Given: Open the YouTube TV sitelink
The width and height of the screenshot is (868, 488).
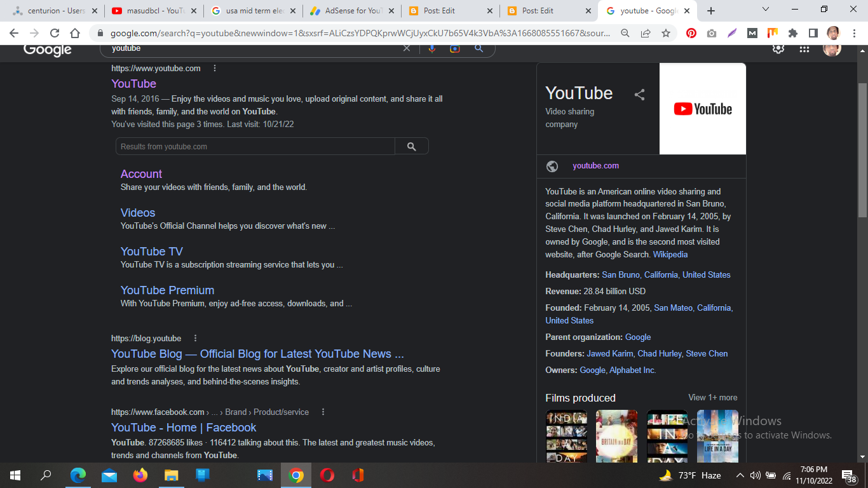Looking at the screenshot, I should coord(151,251).
